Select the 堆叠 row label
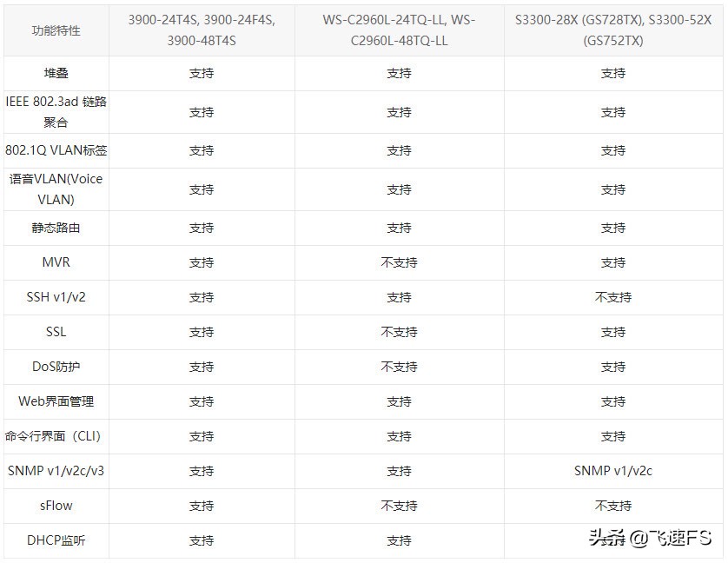 pyautogui.click(x=56, y=74)
